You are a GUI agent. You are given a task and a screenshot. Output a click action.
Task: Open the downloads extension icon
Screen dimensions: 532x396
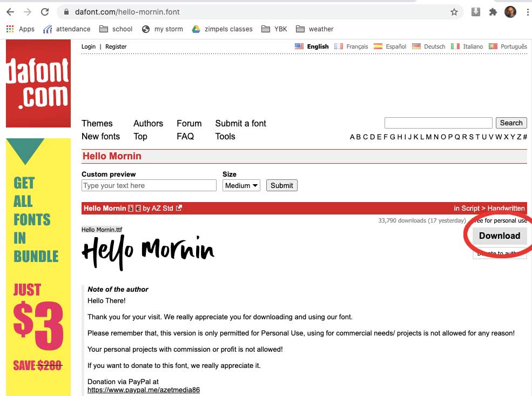pyautogui.click(x=476, y=12)
